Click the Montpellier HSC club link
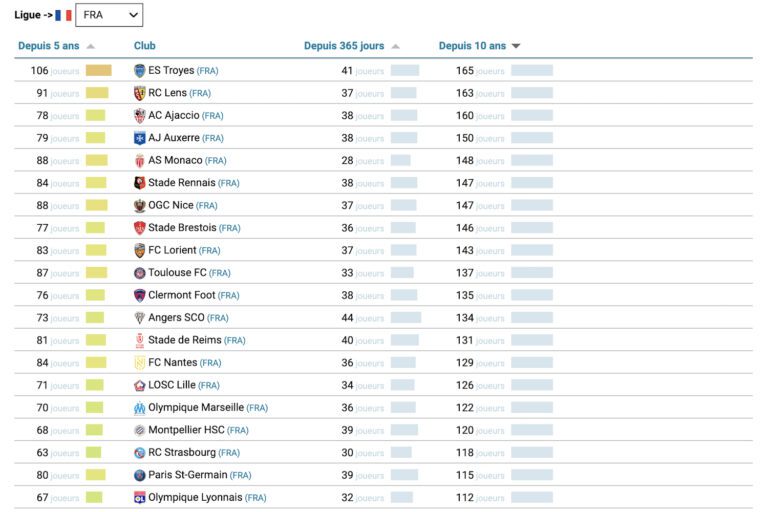Image resolution: width=768 pixels, height=512 pixels. pyautogui.click(x=186, y=431)
